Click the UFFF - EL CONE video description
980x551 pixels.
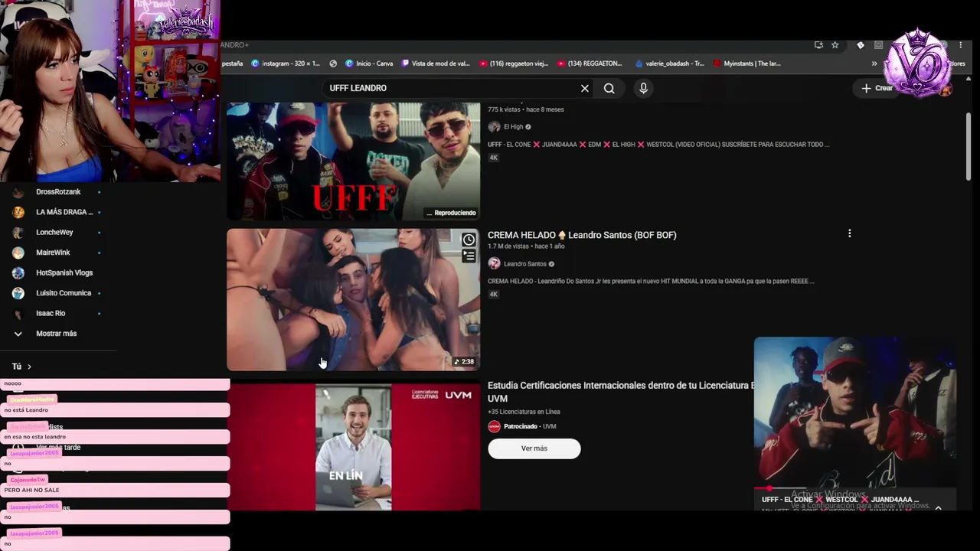point(658,145)
